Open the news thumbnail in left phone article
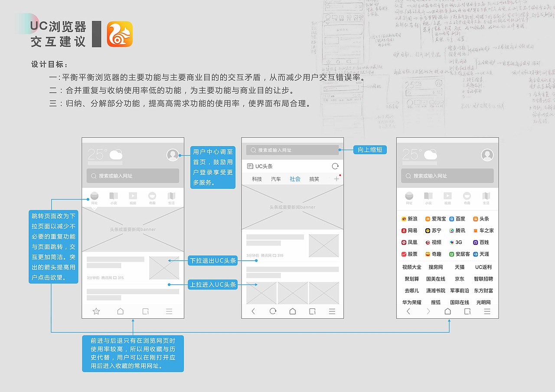 [x=164, y=268]
